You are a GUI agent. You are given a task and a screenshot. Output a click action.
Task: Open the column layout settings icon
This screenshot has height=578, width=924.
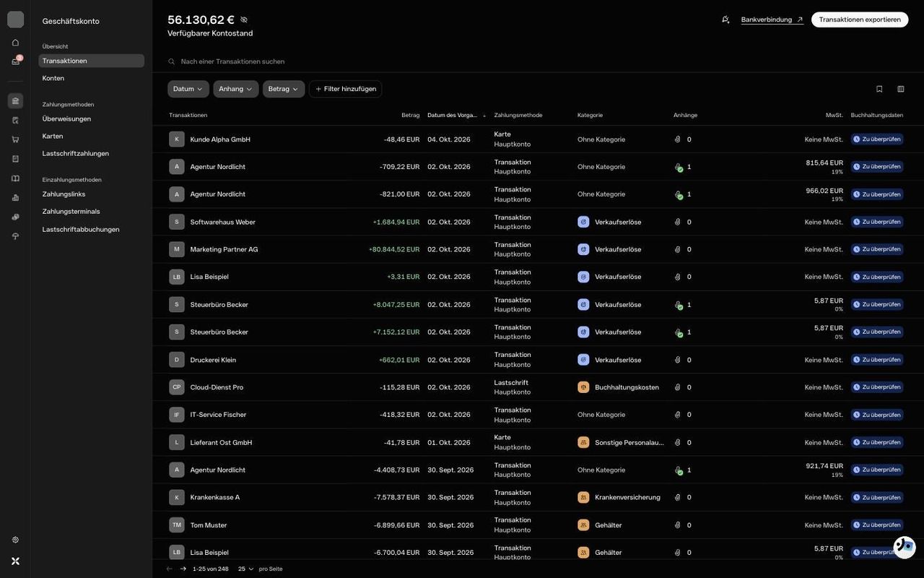(x=901, y=89)
